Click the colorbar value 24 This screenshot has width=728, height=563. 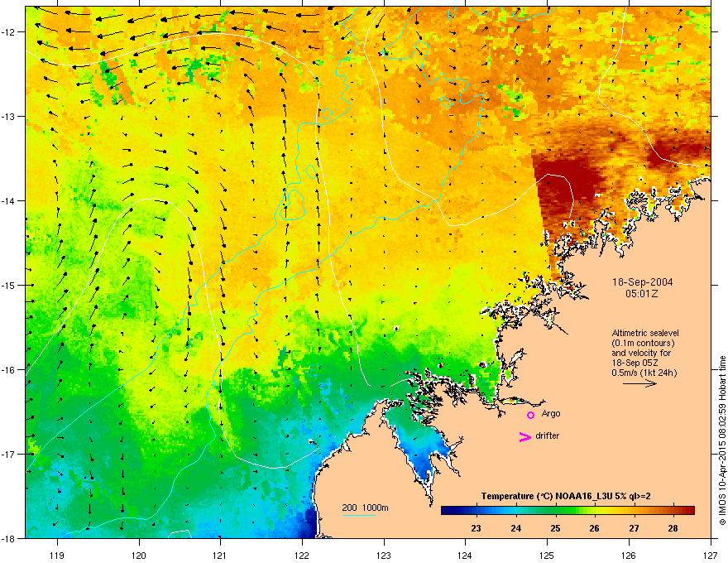515,528
